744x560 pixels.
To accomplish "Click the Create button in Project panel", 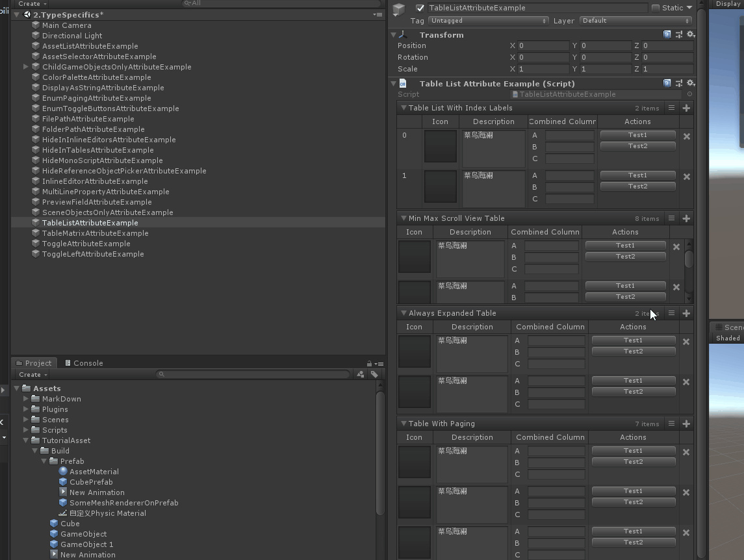I will (32, 374).
